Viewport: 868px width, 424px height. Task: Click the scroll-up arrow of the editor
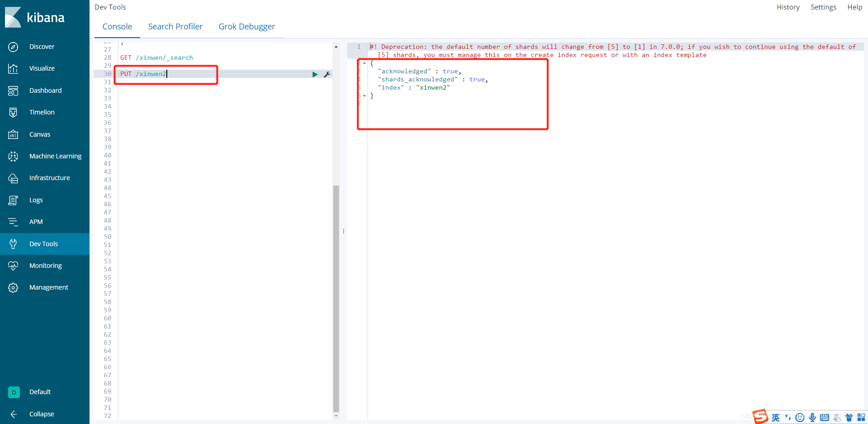336,47
